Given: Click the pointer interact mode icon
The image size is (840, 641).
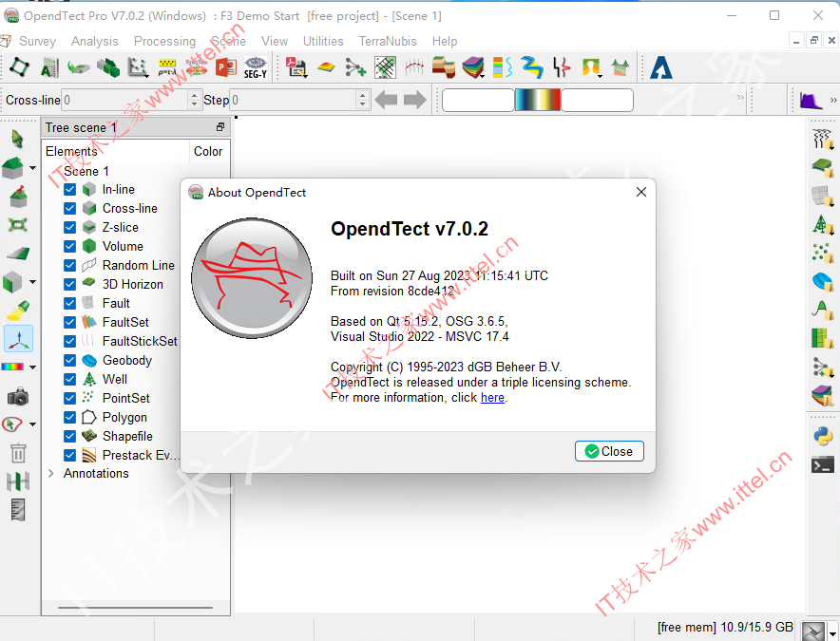Looking at the screenshot, I should [18, 140].
